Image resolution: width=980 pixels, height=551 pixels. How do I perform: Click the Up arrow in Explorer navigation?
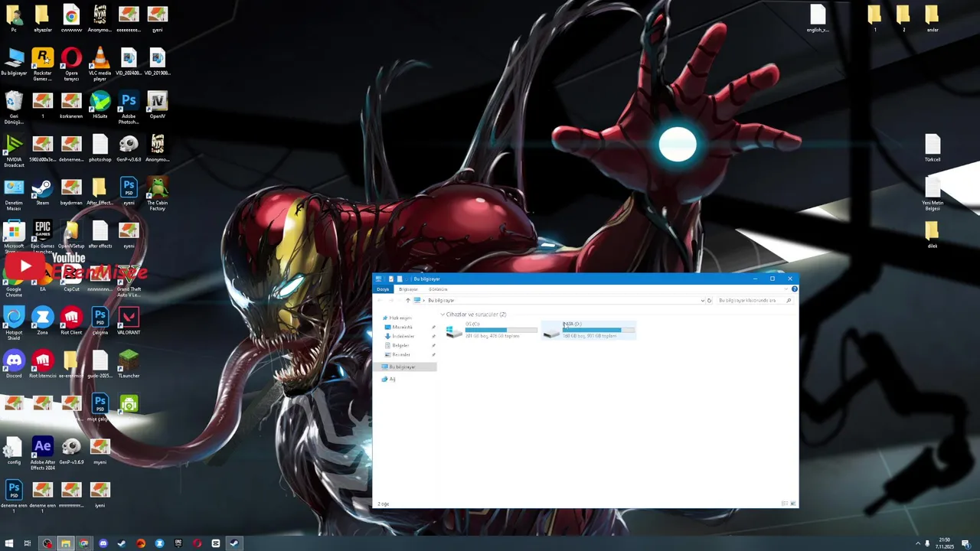[407, 300]
